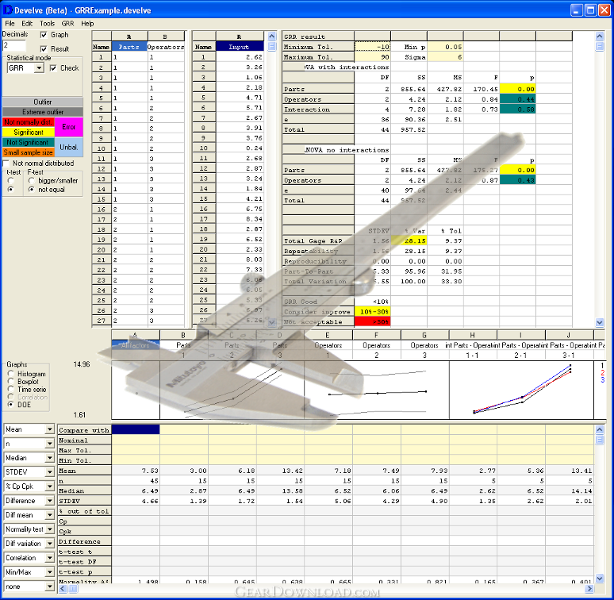Click scroll-up arrow of Input data column
Viewport: 614px width, 600px height.
click(x=272, y=36)
